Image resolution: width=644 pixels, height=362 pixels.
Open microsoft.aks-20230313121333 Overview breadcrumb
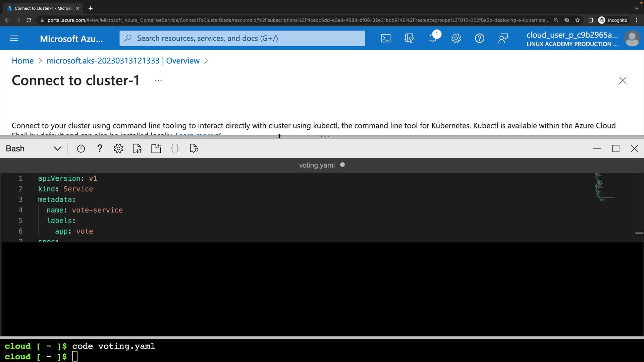tap(123, 61)
